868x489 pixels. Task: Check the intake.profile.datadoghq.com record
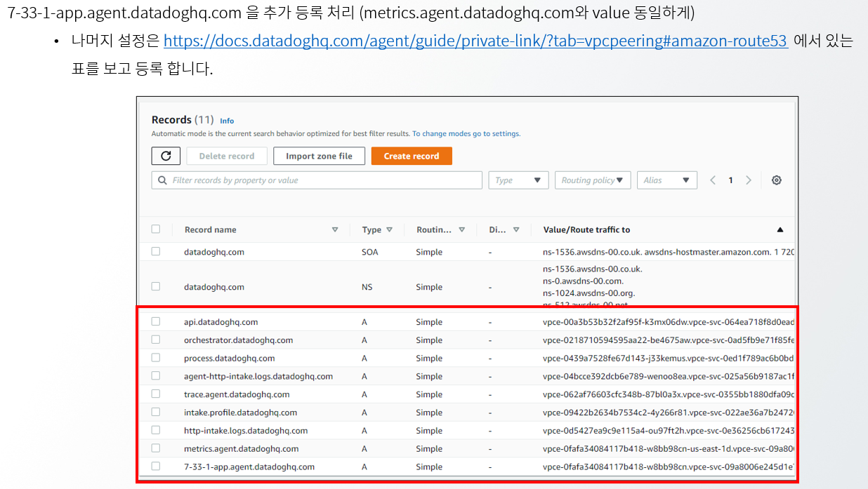(156, 412)
